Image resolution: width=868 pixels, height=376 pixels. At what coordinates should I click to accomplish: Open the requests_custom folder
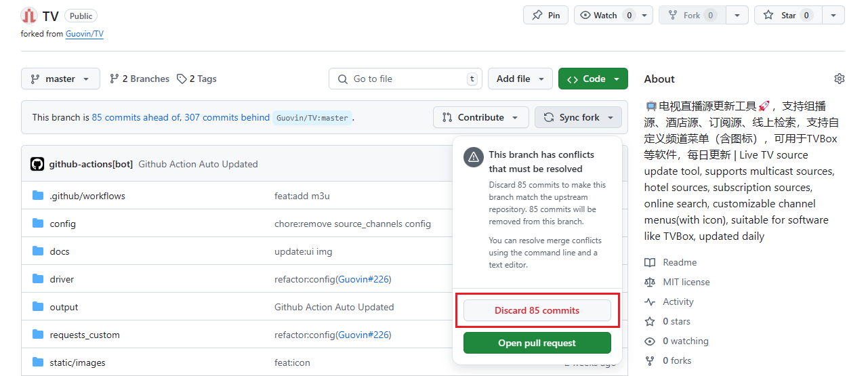coord(85,335)
